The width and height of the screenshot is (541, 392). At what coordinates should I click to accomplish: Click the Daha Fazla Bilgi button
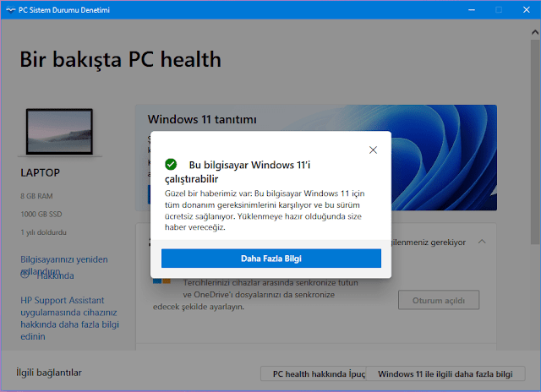pos(271,259)
